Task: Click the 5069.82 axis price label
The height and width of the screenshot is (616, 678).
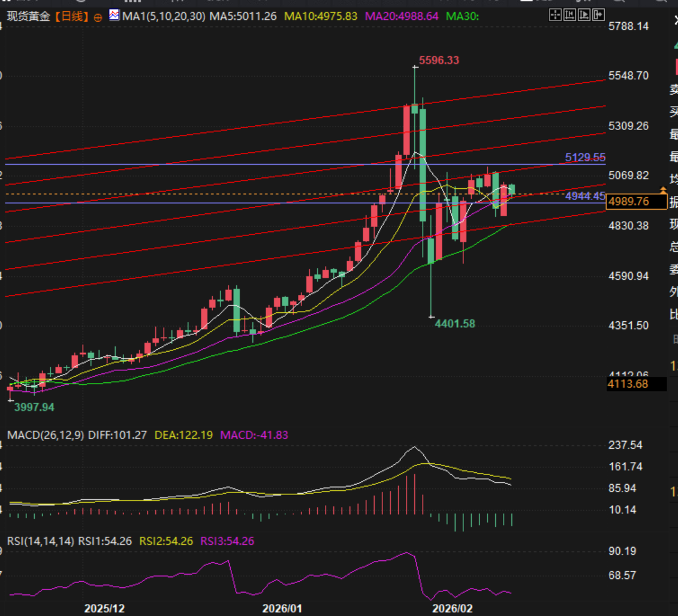Action: 628,176
